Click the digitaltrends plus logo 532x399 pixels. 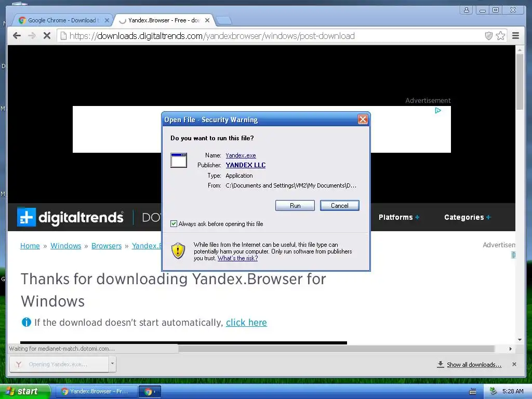click(x=26, y=217)
